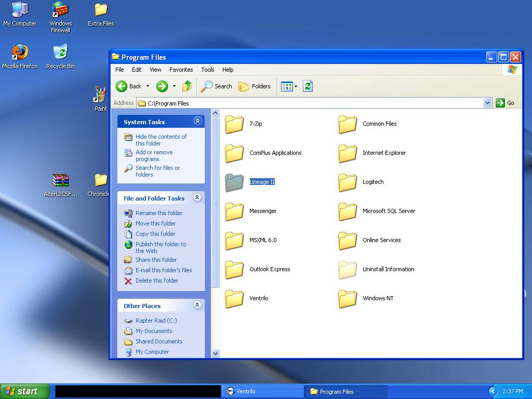Open the Views dropdown menu
The image size is (532, 399).
[x=289, y=86]
